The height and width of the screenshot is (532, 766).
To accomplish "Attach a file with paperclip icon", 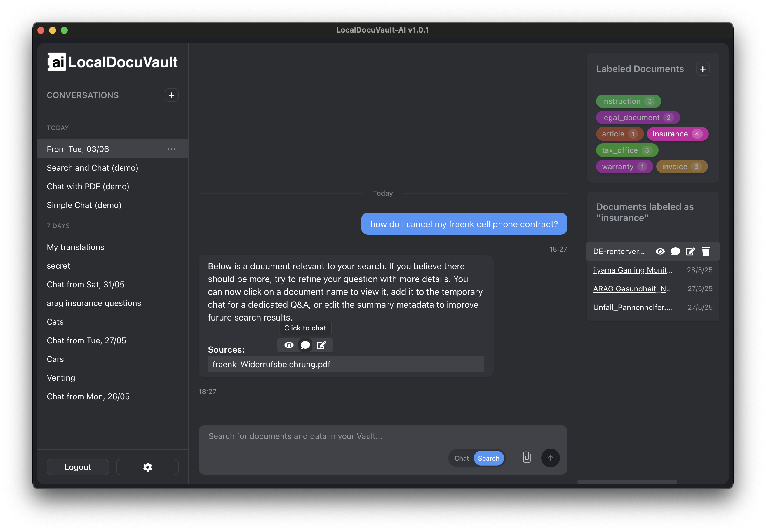I will pos(526,458).
